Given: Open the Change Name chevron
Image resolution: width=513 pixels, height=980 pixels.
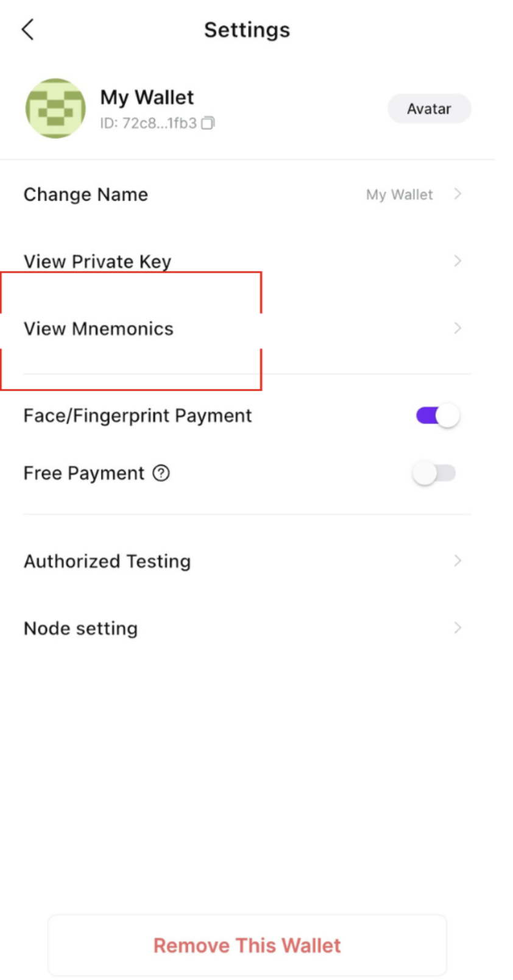Looking at the screenshot, I should (x=459, y=194).
